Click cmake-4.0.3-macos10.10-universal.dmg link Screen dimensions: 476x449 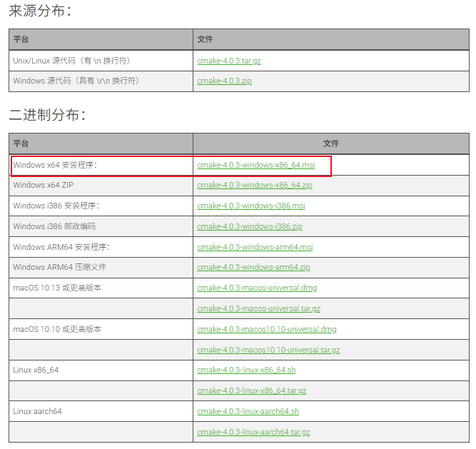tap(267, 329)
